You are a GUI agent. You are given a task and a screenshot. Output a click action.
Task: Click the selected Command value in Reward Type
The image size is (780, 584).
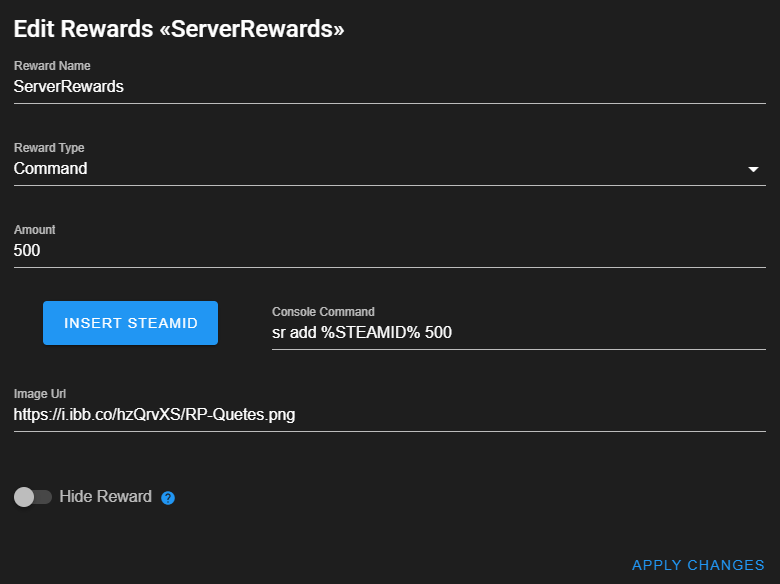click(x=51, y=169)
